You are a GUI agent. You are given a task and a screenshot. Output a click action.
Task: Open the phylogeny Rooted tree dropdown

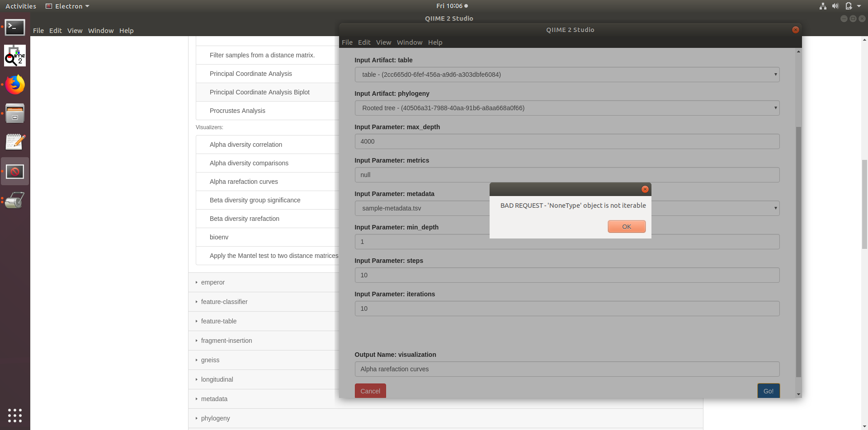pos(567,108)
